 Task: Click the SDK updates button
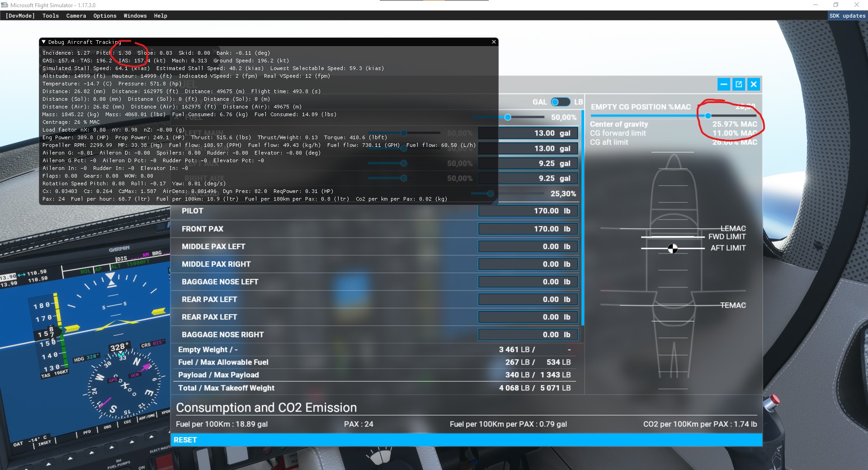point(847,16)
